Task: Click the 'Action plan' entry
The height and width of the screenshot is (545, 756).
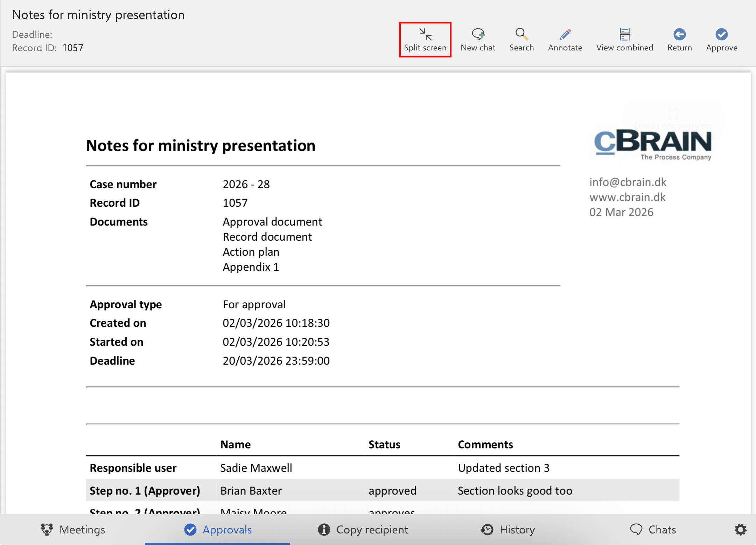Action: pos(251,252)
